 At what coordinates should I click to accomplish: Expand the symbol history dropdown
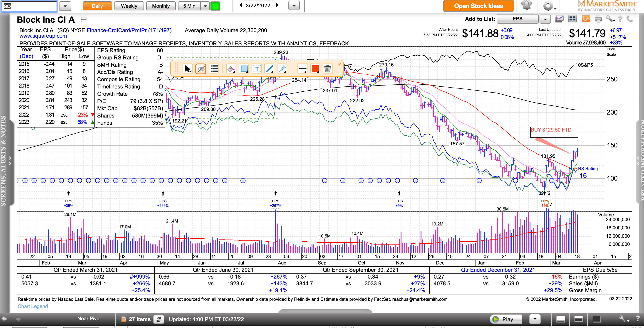tap(65, 6)
